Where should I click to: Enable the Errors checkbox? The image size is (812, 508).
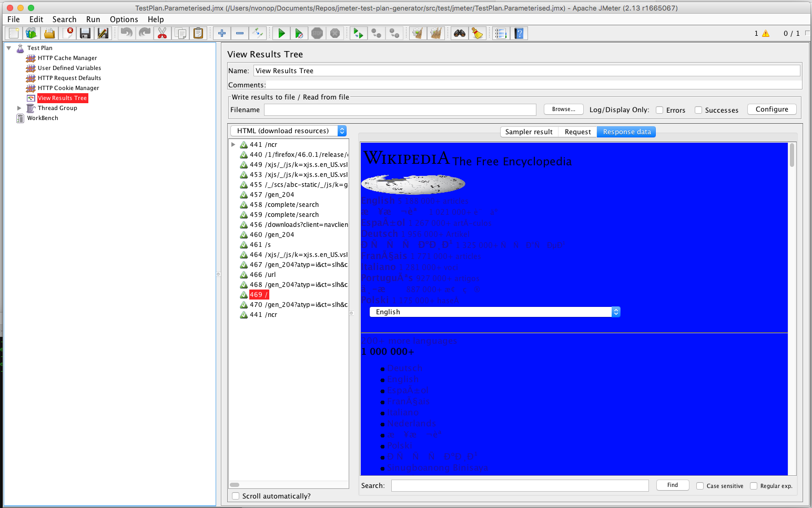[x=659, y=110]
